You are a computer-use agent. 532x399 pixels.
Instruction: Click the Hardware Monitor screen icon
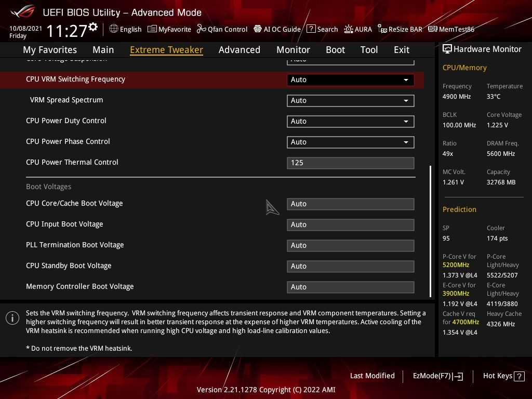pyautogui.click(x=447, y=49)
